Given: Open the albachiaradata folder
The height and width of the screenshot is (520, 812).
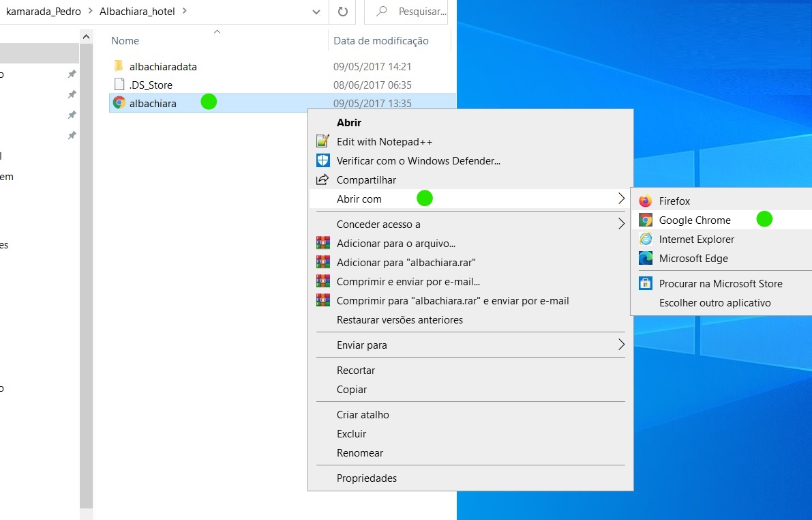Looking at the screenshot, I should tap(163, 67).
